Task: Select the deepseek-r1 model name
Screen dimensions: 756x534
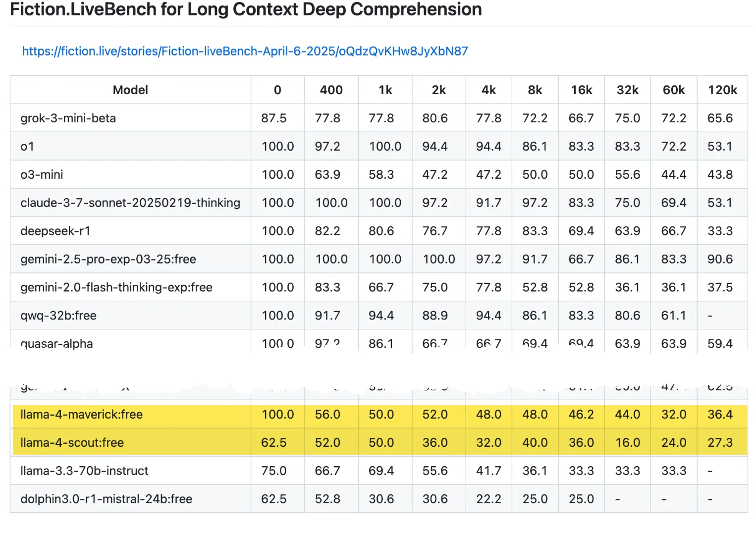Action: [55, 231]
